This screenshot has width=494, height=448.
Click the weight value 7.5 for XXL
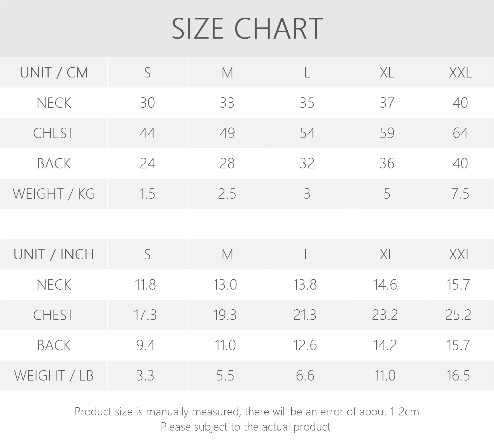pos(460,194)
